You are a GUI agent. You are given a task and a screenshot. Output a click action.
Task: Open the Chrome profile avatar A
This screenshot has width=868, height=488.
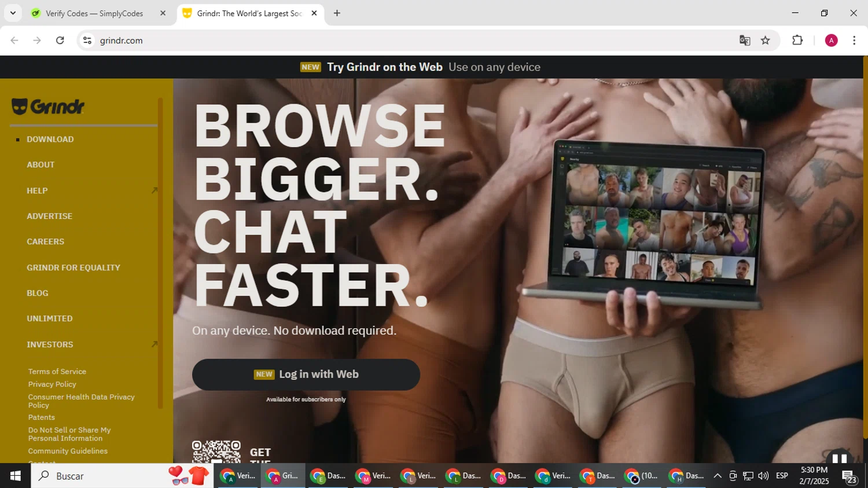pos(831,41)
